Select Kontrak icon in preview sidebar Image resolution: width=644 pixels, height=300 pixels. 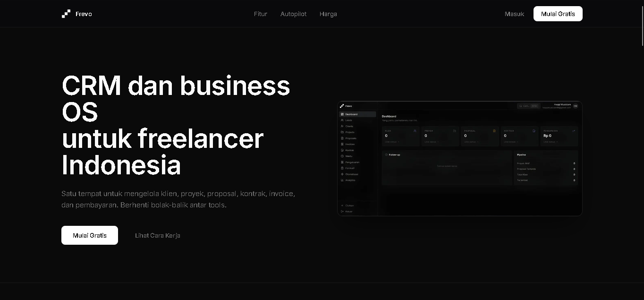coord(342,150)
